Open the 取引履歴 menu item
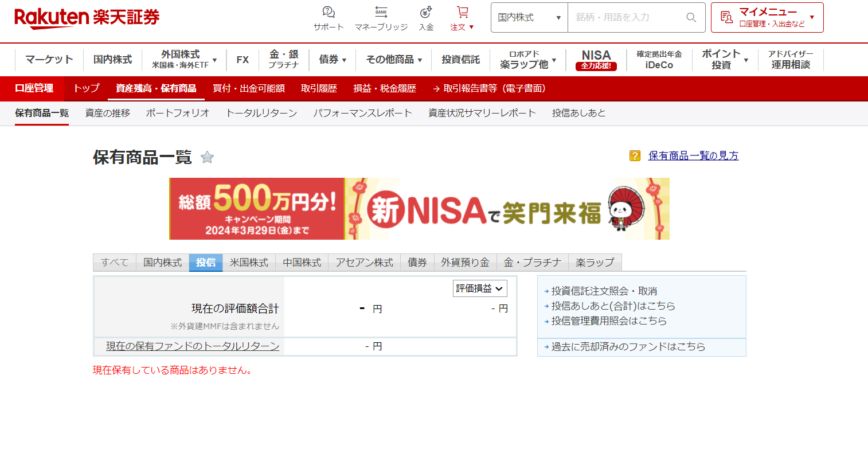This screenshot has width=868, height=457. tap(319, 88)
